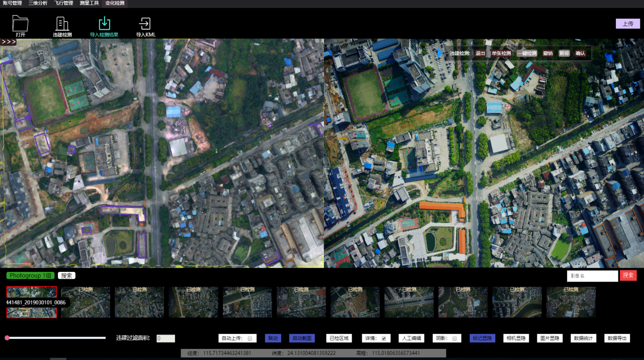Click the pink slider handle
Image resolution: width=644 pixels, height=360 pixels.
tap(7, 338)
